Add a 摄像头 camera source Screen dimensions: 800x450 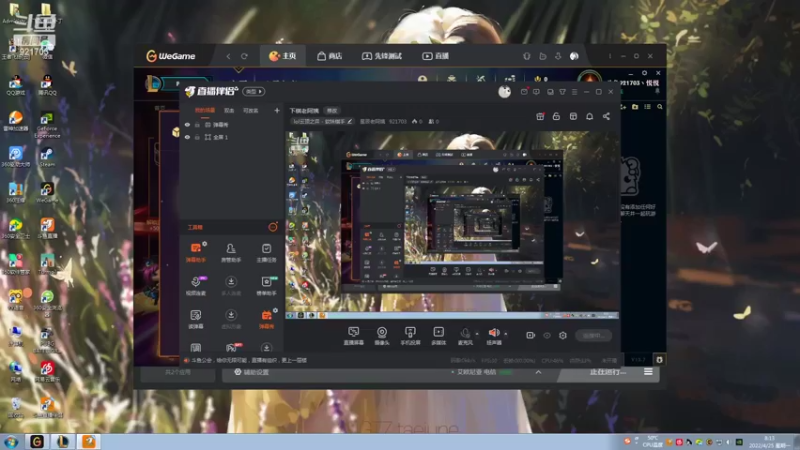pyautogui.click(x=382, y=336)
